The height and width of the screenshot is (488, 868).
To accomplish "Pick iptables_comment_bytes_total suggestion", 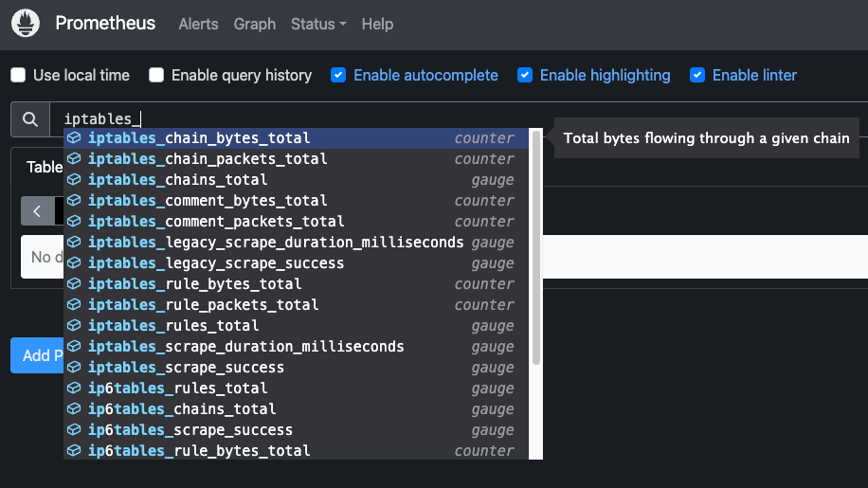I will tap(297, 200).
